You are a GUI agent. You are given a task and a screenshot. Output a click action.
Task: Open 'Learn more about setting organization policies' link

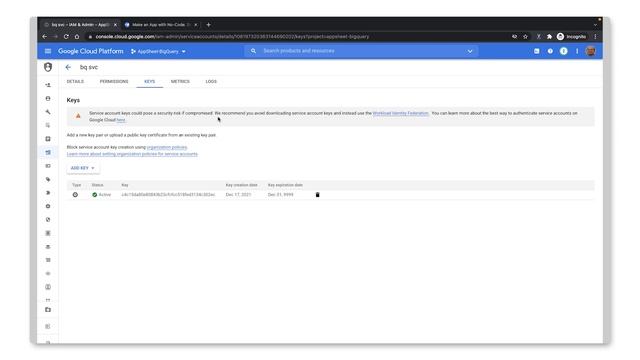point(132,154)
